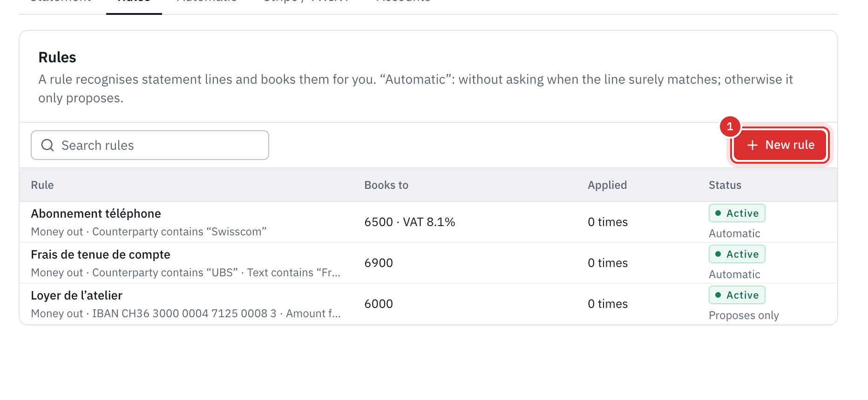Focus the Search rules field
868x400 pixels.
click(150, 145)
